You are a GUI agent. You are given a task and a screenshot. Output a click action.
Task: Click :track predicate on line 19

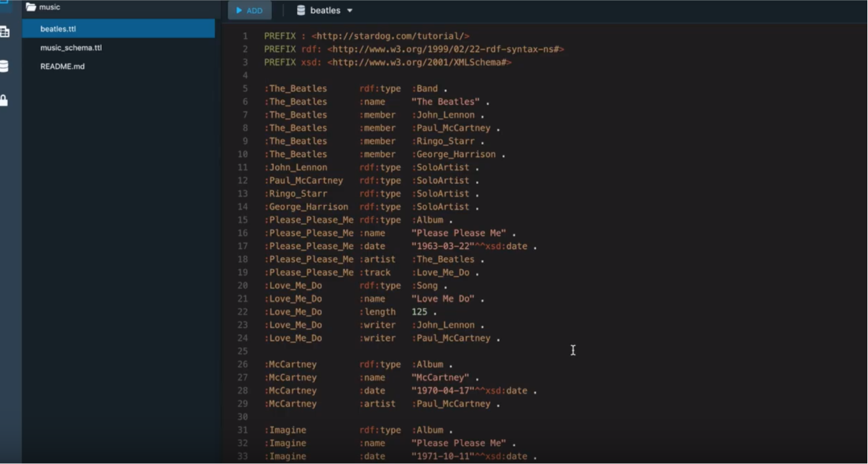375,273
